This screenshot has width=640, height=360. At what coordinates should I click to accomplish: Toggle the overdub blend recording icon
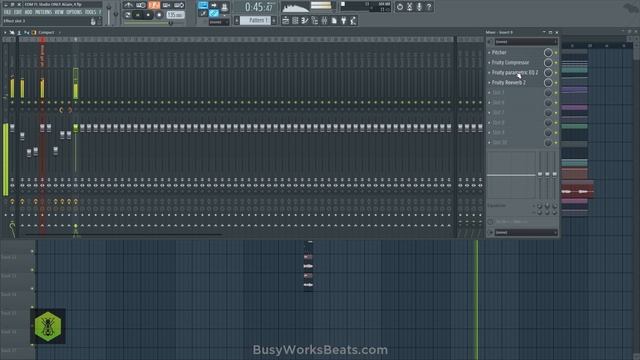pos(167,5)
